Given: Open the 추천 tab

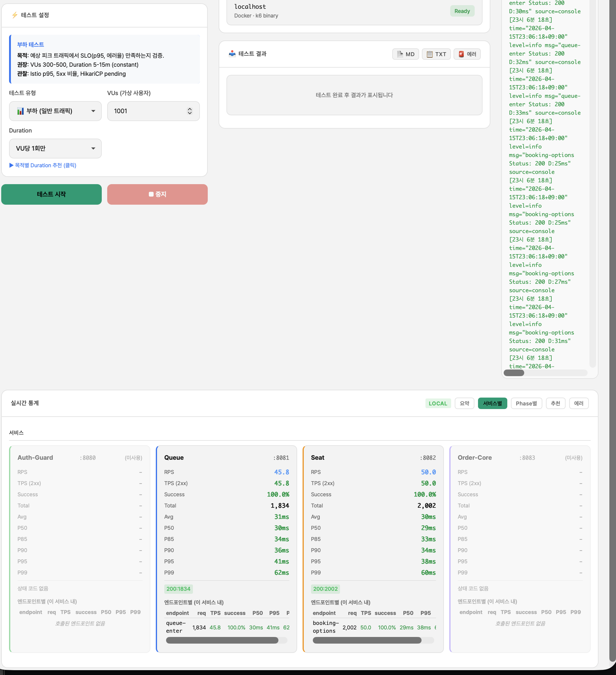Looking at the screenshot, I should click(x=555, y=403).
